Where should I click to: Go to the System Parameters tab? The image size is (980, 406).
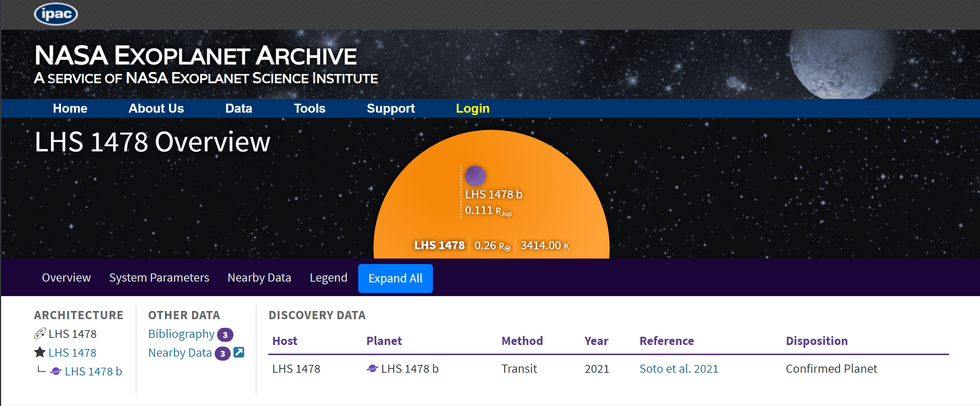[x=159, y=278]
